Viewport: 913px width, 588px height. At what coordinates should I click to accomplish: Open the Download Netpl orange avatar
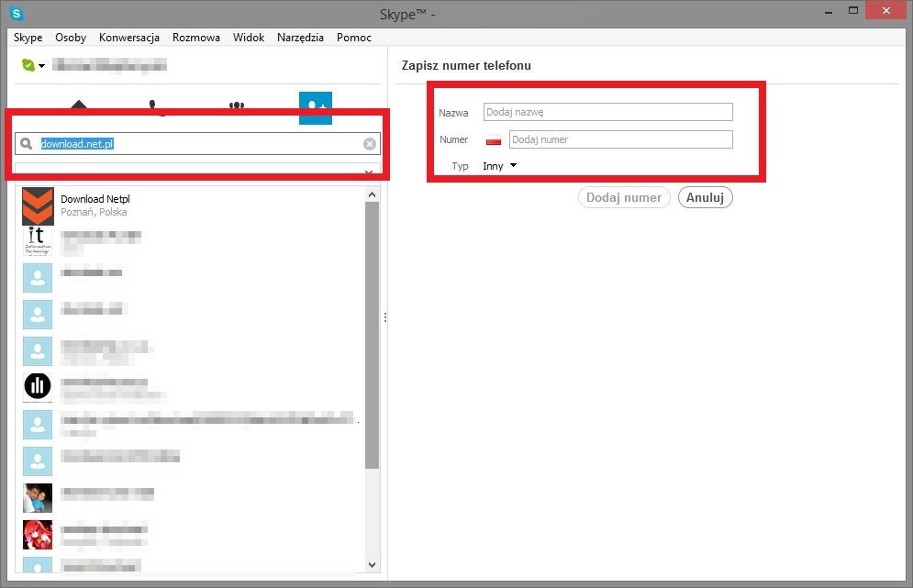click(x=38, y=206)
